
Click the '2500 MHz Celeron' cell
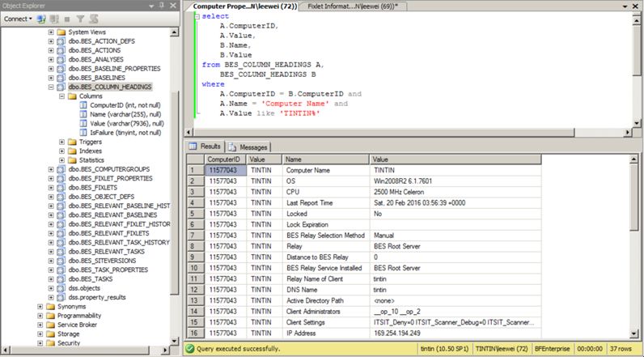[x=455, y=192]
